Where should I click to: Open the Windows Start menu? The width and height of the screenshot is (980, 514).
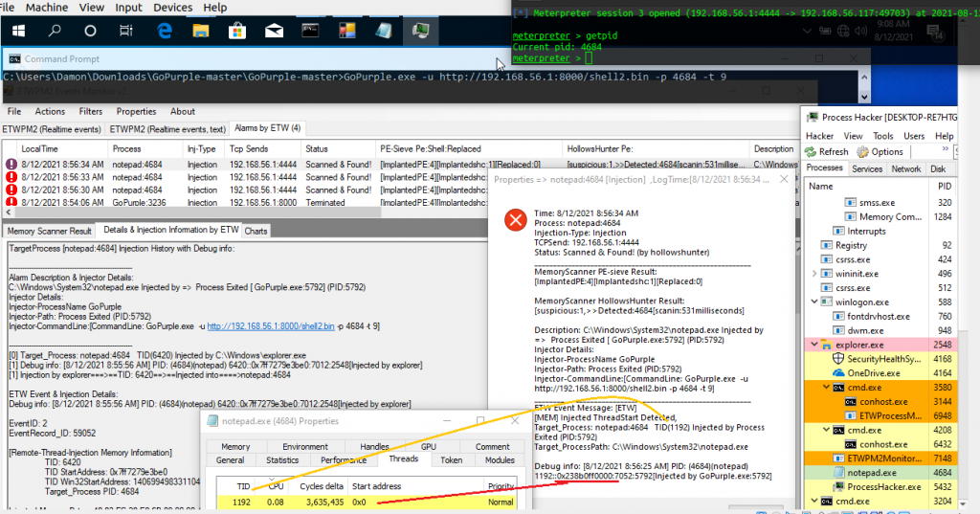19,31
